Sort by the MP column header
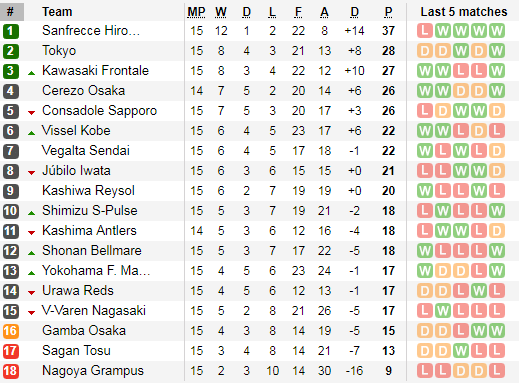 pos(196,12)
